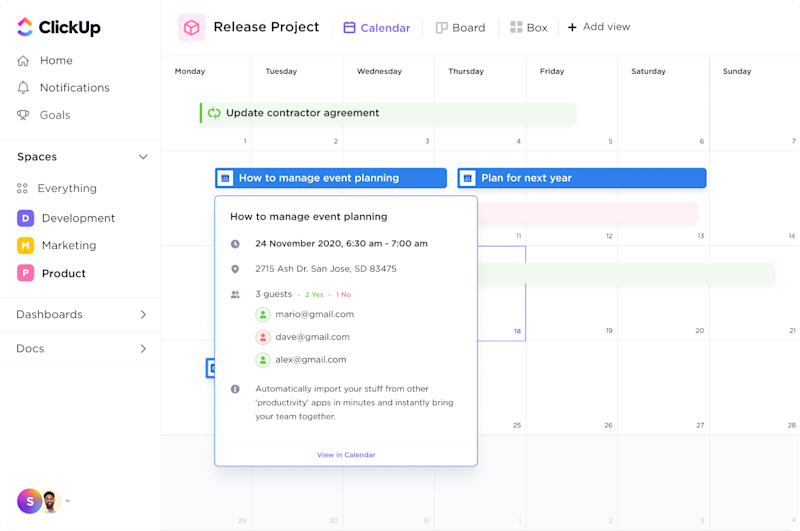Click the location pin icon in popup
Viewport: 800px width, 531px height.
pos(235,269)
